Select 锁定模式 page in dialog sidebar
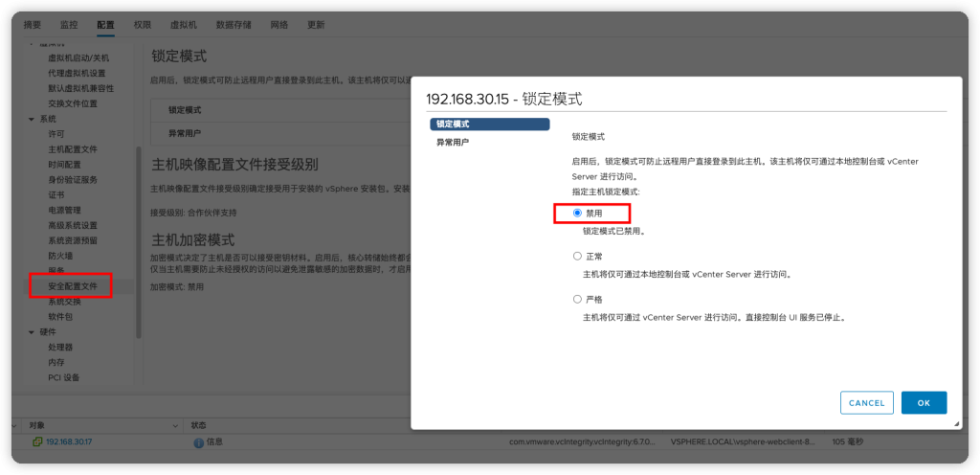Viewport: 980px width, 475px height. coord(490,124)
